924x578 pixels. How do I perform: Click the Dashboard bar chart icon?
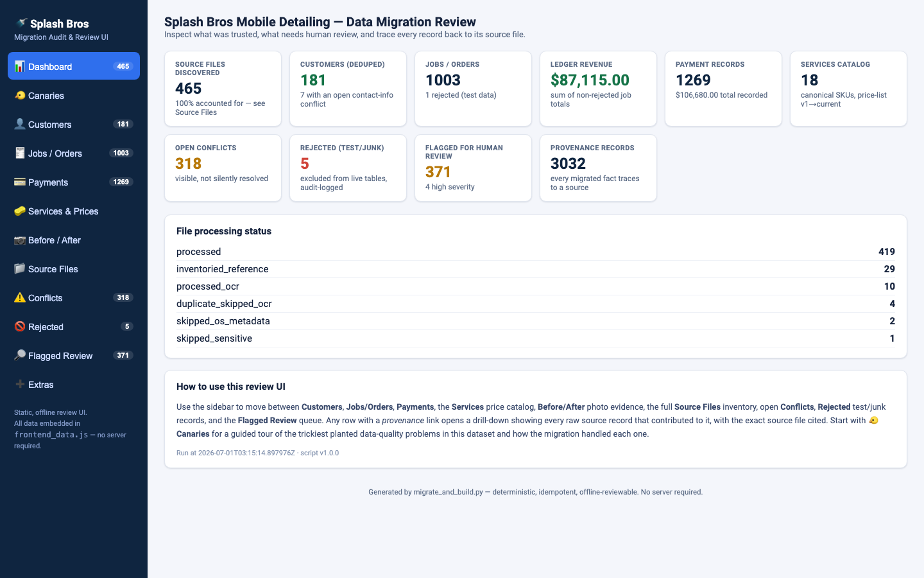(x=20, y=66)
